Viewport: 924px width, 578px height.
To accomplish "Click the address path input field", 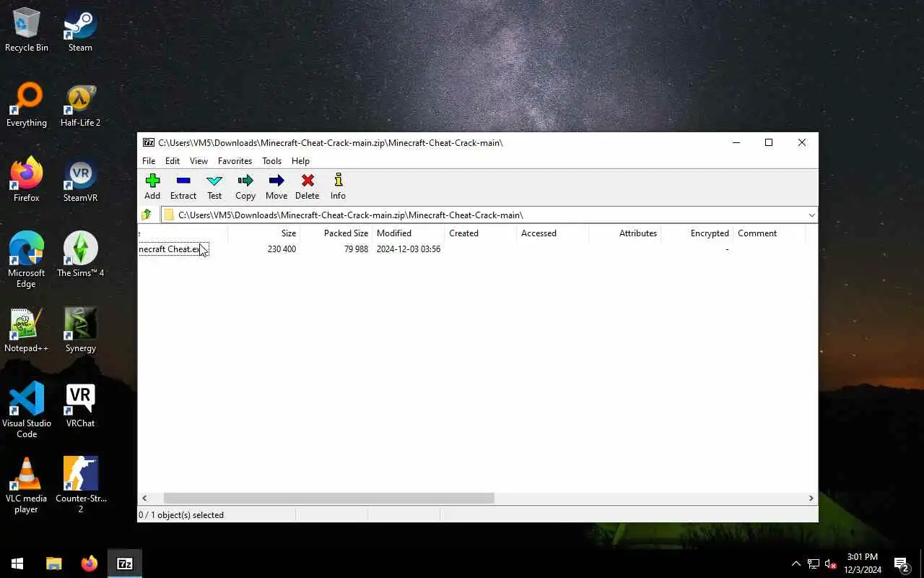I will [484, 215].
